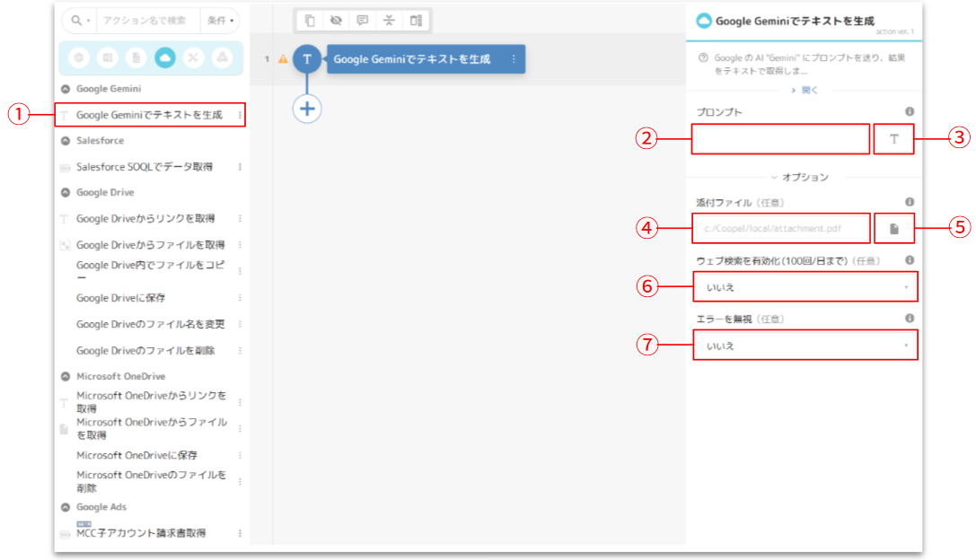Open menu dots for MCC子アカウント請求書取得

[x=240, y=533]
